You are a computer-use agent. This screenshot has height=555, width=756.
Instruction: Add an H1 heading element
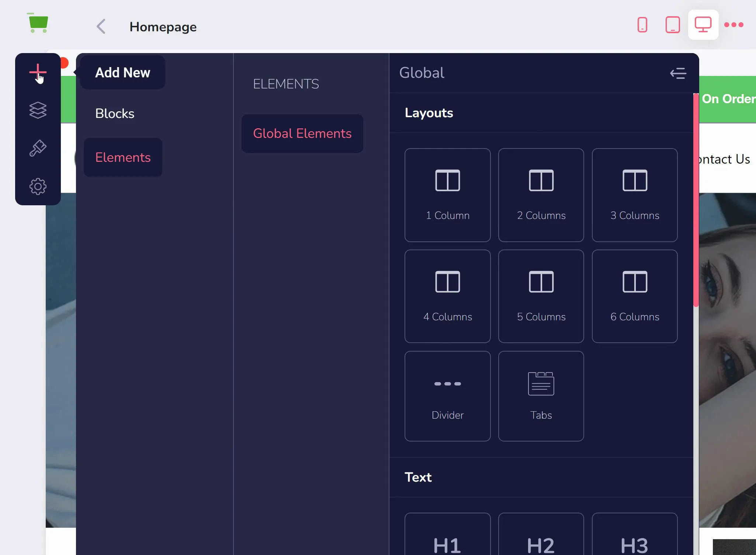[x=447, y=534]
